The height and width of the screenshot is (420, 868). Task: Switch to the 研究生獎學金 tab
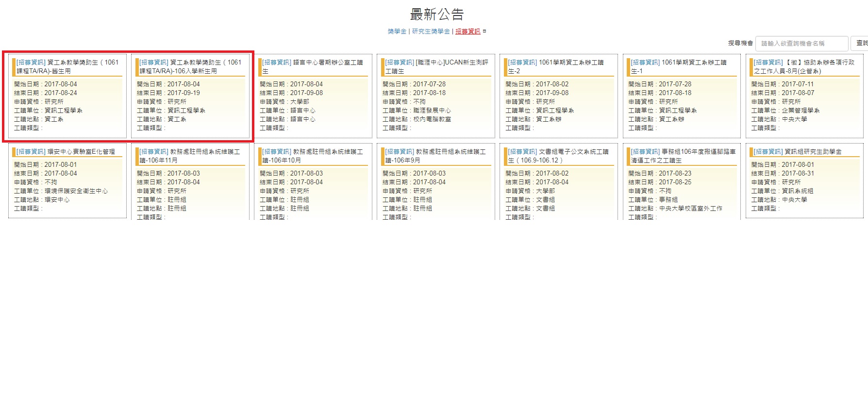pyautogui.click(x=431, y=32)
